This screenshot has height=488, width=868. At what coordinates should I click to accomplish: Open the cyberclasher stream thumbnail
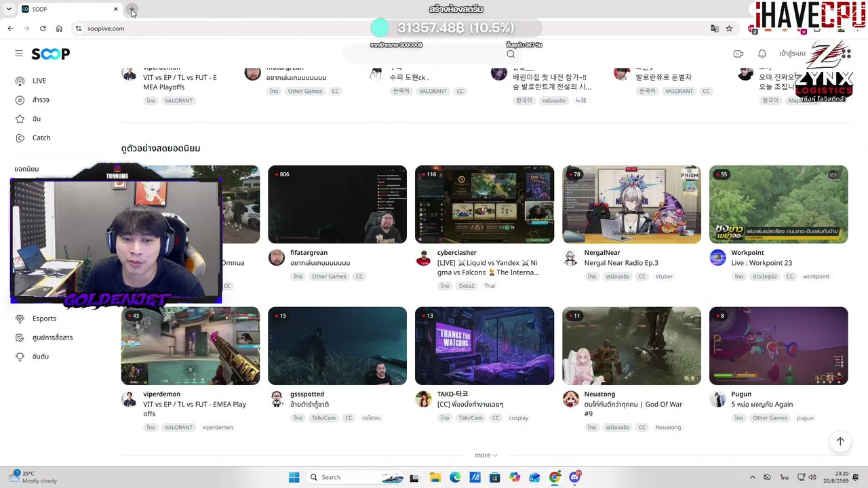[x=484, y=204]
